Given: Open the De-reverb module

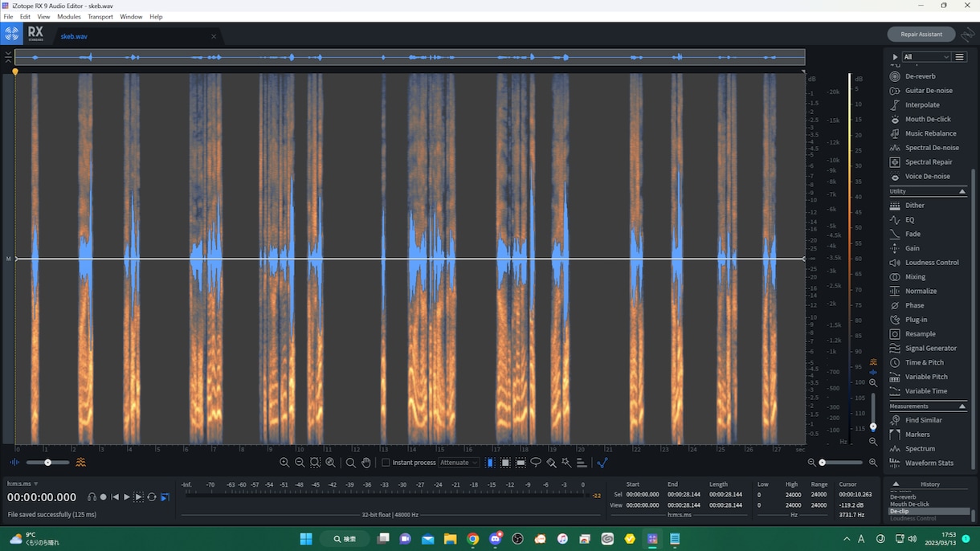Looking at the screenshot, I should 920,76.
